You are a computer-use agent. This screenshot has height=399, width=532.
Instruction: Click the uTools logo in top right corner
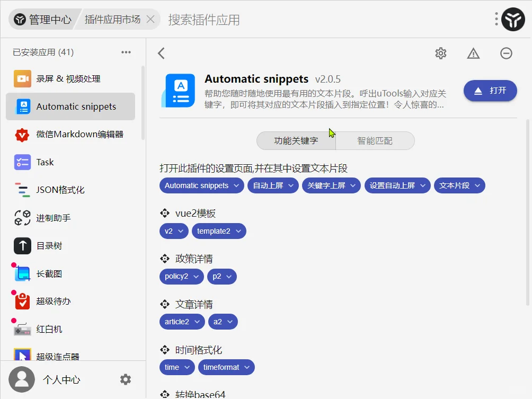click(513, 20)
